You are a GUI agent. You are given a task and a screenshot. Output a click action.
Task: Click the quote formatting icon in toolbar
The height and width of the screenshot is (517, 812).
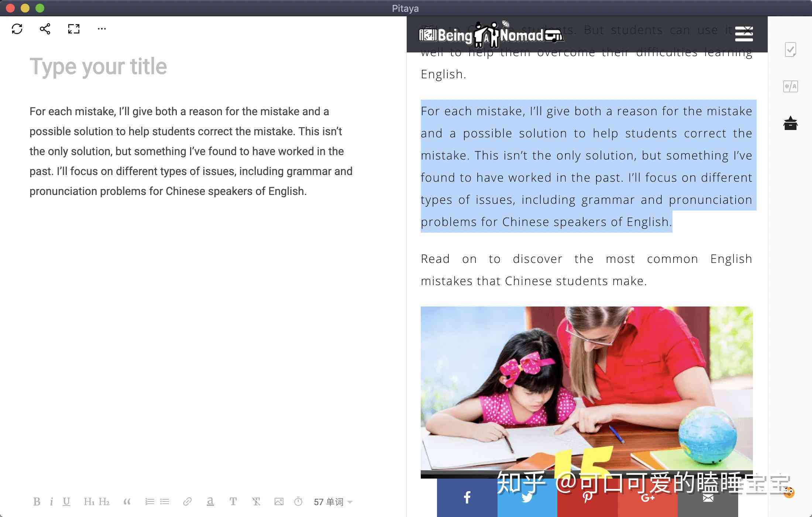point(126,501)
